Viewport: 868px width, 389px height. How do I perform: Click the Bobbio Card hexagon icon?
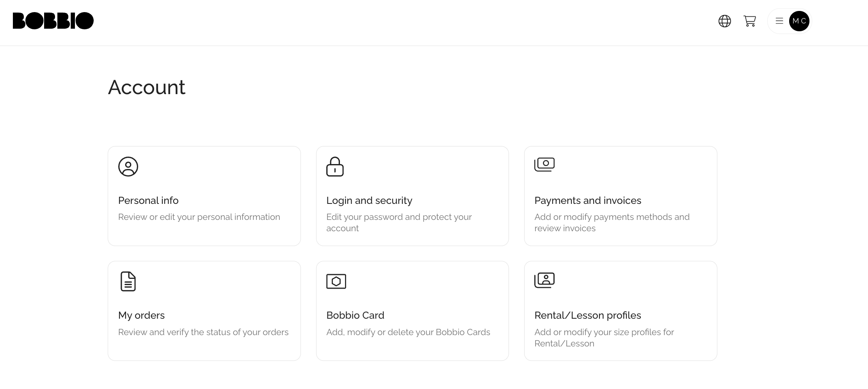[336, 281]
